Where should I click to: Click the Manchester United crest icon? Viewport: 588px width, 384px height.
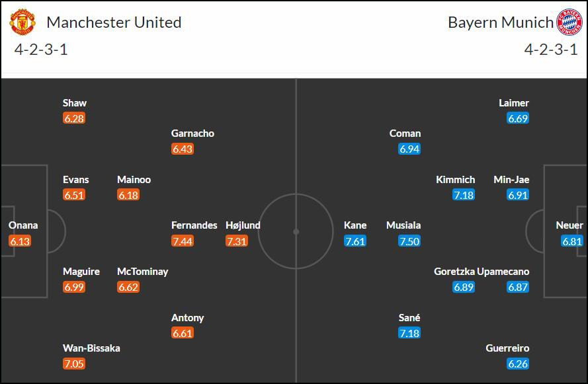pos(22,22)
